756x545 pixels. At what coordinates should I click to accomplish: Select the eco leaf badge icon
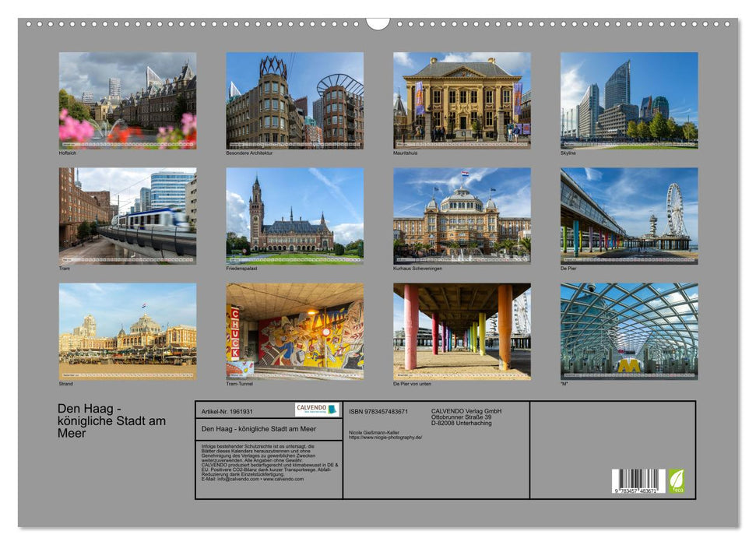[x=676, y=480]
